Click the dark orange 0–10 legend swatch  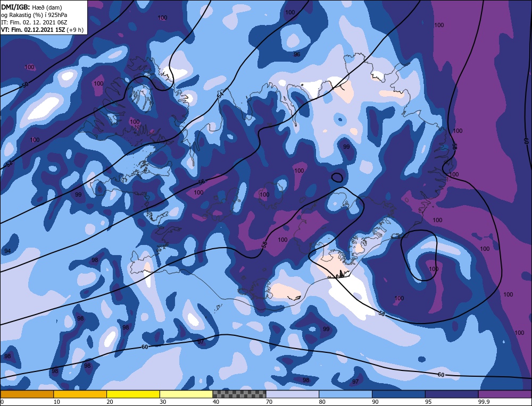(x=27, y=394)
